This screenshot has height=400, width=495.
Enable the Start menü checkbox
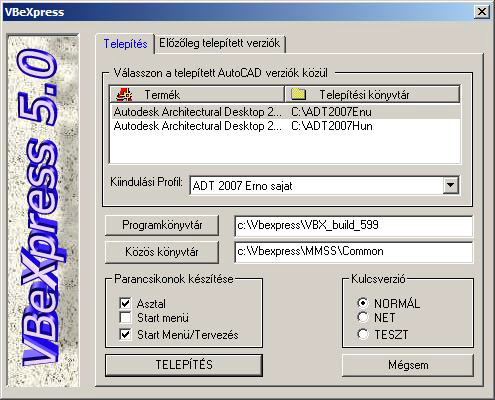[125, 318]
